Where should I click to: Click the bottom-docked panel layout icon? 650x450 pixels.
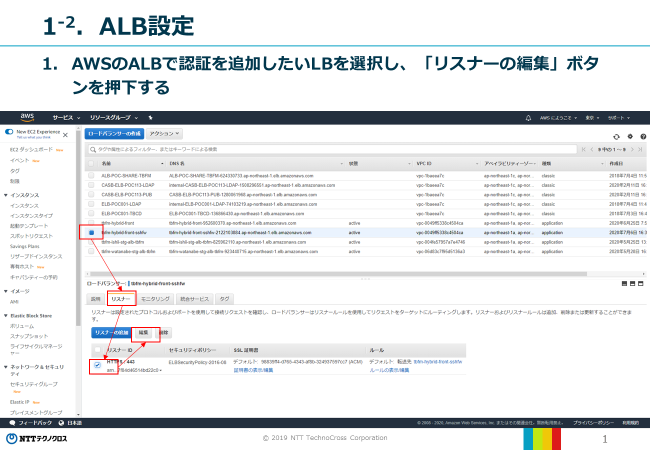(624, 283)
